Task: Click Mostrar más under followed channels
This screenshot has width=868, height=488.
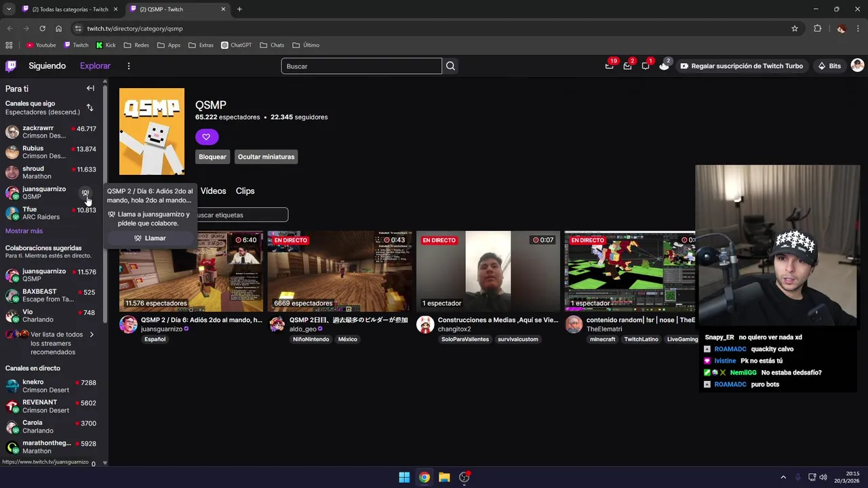Action: click(24, 231)
